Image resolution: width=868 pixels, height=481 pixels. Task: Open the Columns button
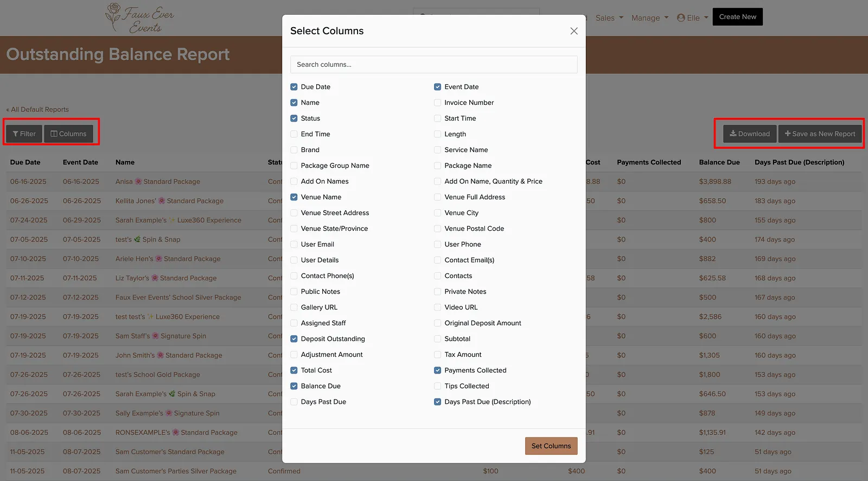pyautogui.click(x=69, y=134)
